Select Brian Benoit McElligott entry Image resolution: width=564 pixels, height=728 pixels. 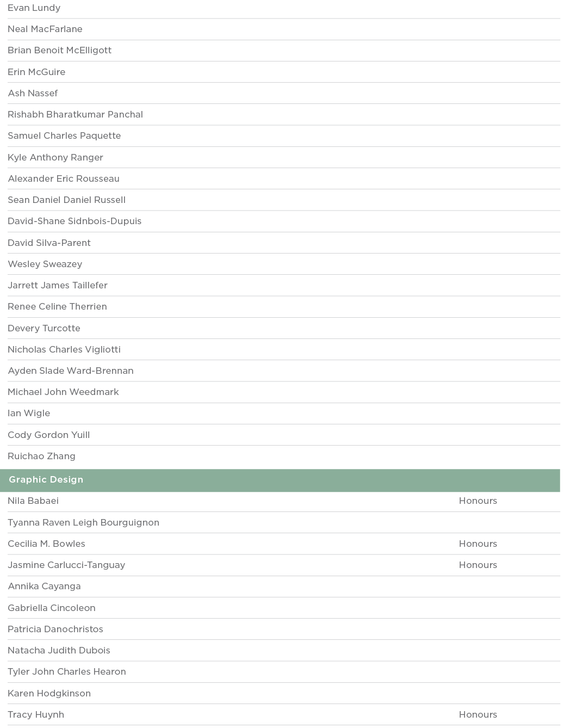click(59, 51)
